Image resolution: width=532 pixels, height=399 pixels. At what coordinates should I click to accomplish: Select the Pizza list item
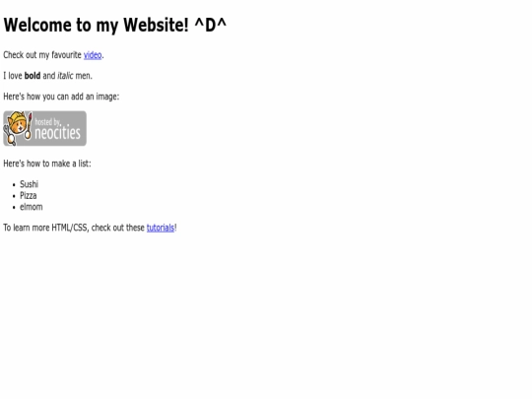coord(29,196)
